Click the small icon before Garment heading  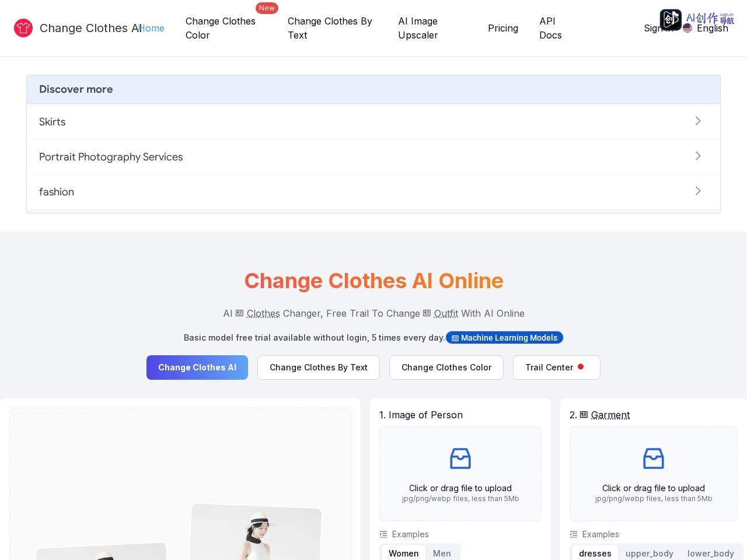pos(584,415)
